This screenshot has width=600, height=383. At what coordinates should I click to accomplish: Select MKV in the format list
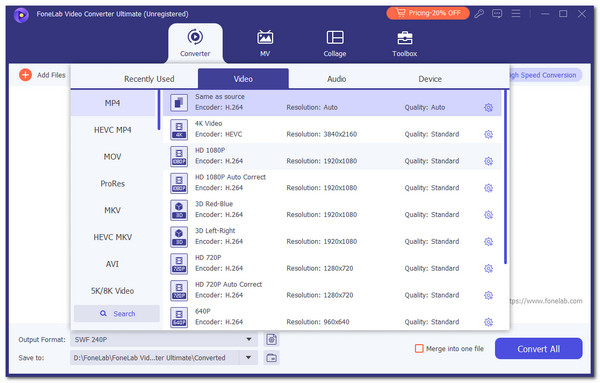click(x=113, y=210)
